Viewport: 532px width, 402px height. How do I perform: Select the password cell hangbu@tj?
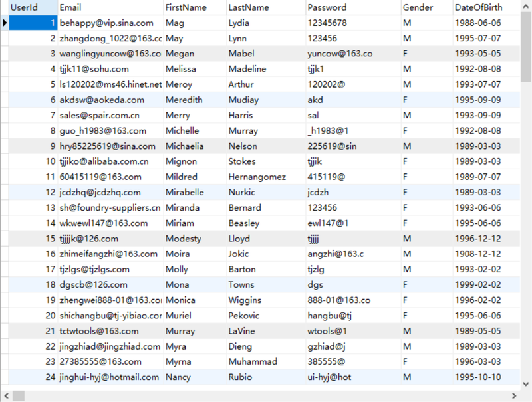click(353, 316)
